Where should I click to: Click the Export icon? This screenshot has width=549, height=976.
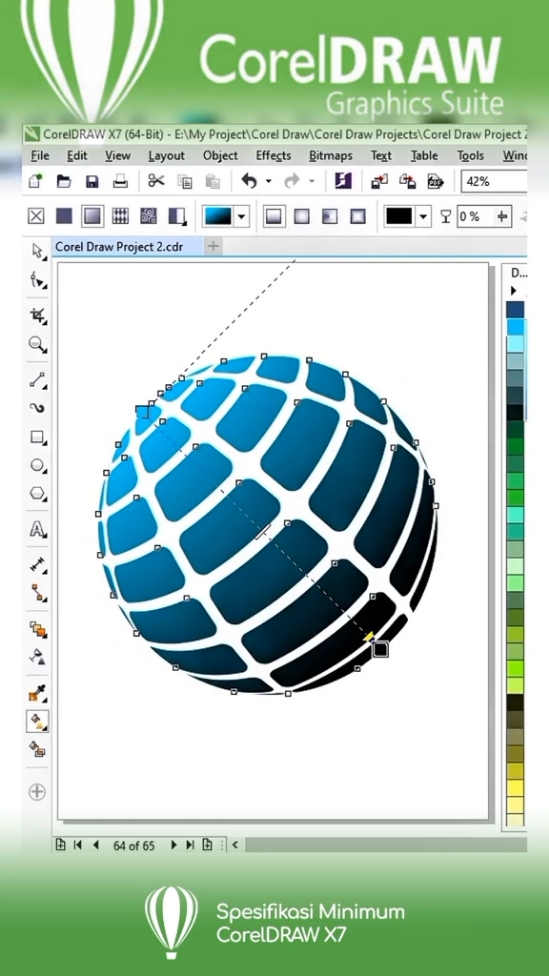[408, 182]
